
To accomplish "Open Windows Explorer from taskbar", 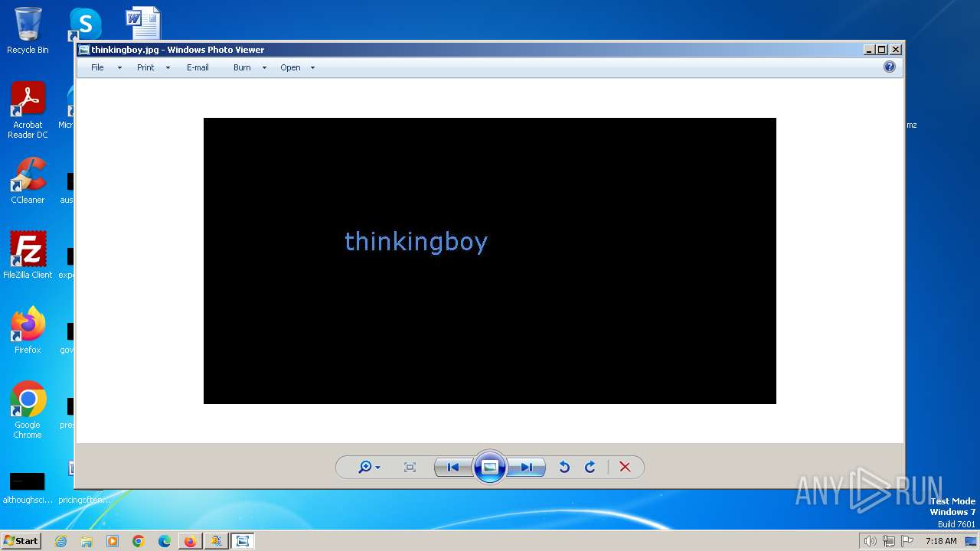I will (x=87, y=541).
